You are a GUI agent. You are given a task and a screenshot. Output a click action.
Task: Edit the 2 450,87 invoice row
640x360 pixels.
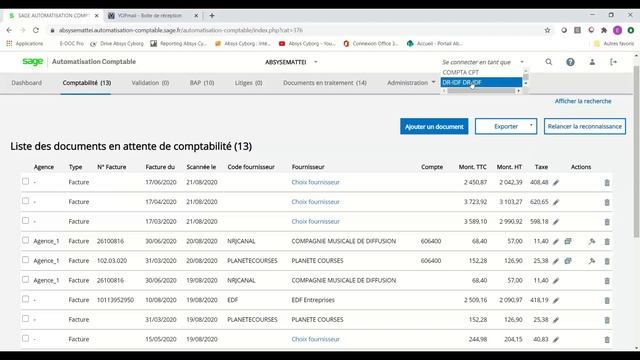[556, 182]
